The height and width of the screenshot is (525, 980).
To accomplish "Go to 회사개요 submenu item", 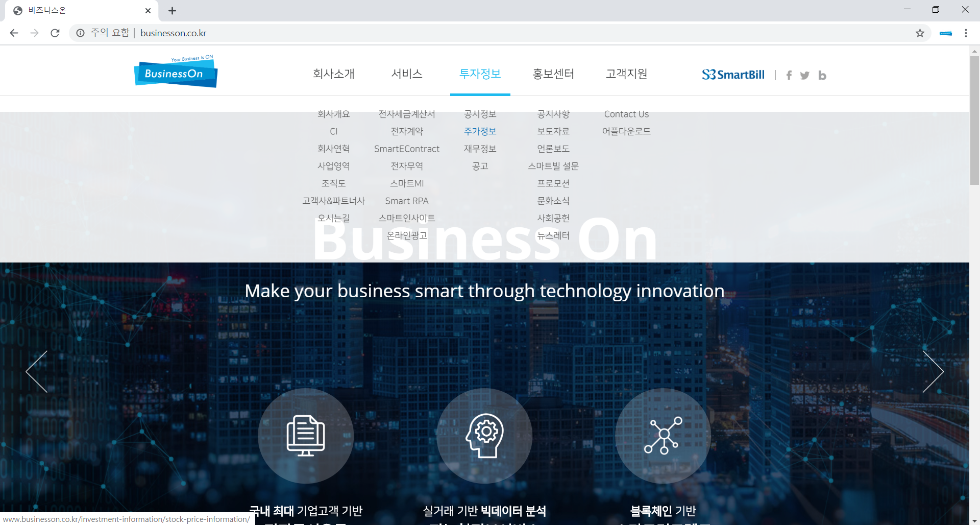I will pyautogui.click(x=334, y=114).
